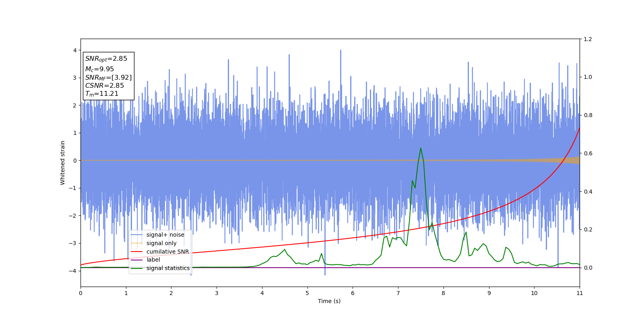Click the right-axis tick label 0.2
Screen dimensions: 644x322
coord(588,229)
